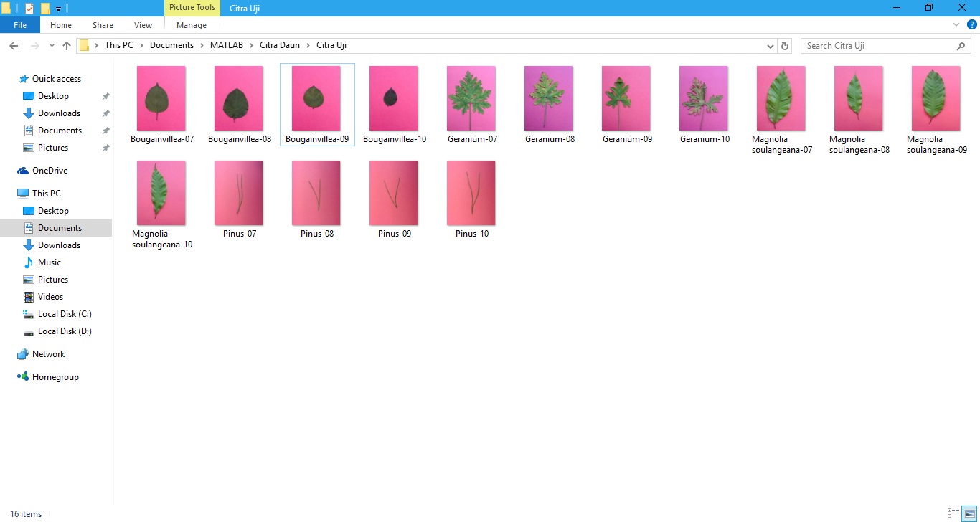
Task: Open the Manage tab under Picture Tools
Action: click(192, 25)
